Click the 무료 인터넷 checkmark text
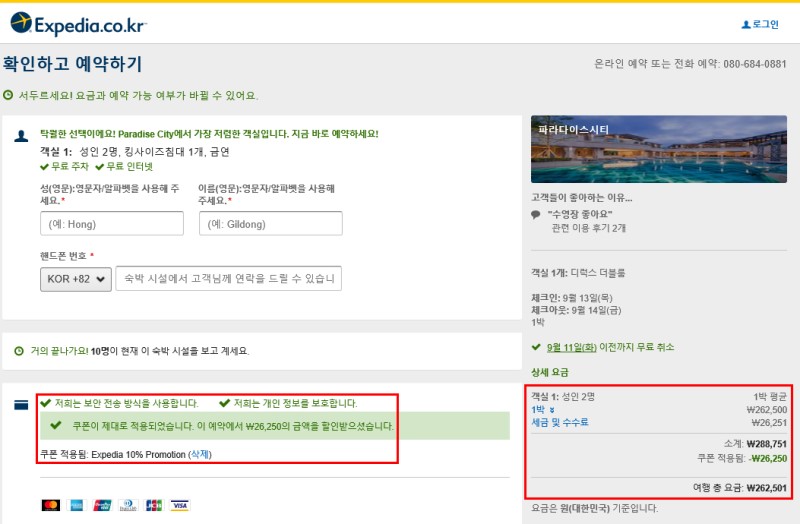800x524 pixels. point(124,166)
